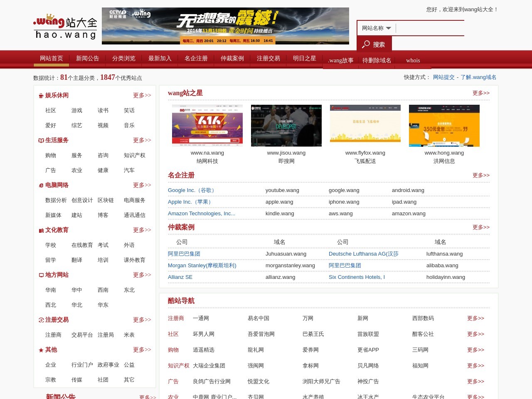The image size is (532, 399).
Task: Click the 了解.wang域名 link
Action: (x=478, y=77)
